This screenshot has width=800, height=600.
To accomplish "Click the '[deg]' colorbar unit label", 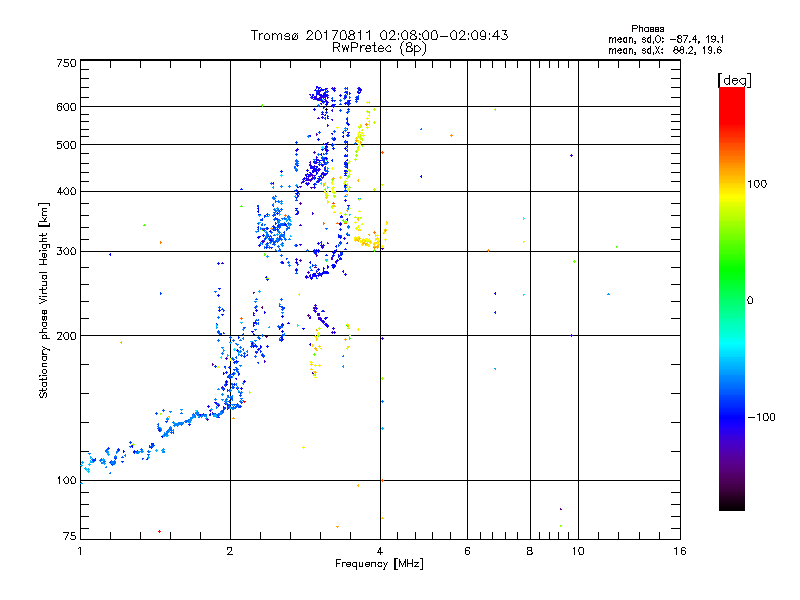I will coord(734,80).
